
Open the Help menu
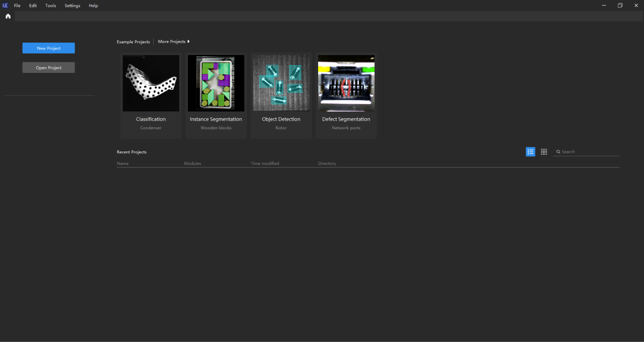click(x=93, y=6)
